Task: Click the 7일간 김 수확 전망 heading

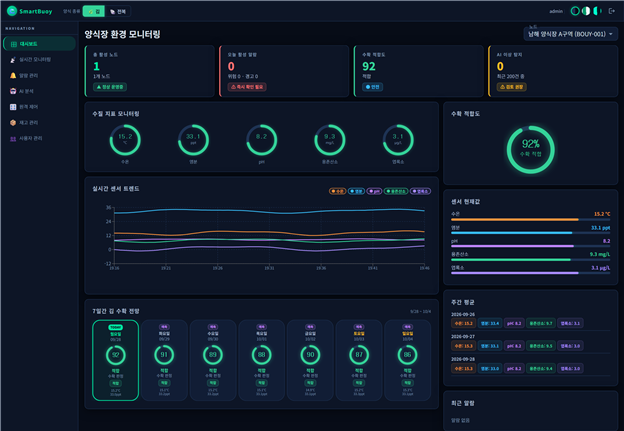Action: click(116, 311)
